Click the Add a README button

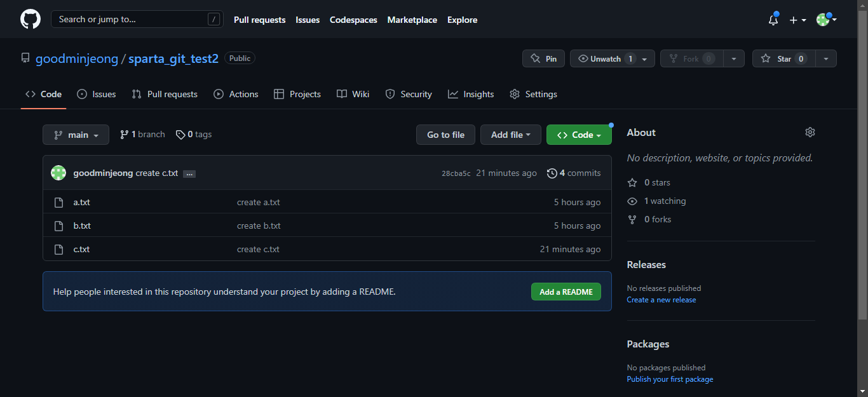coord(566,292)
